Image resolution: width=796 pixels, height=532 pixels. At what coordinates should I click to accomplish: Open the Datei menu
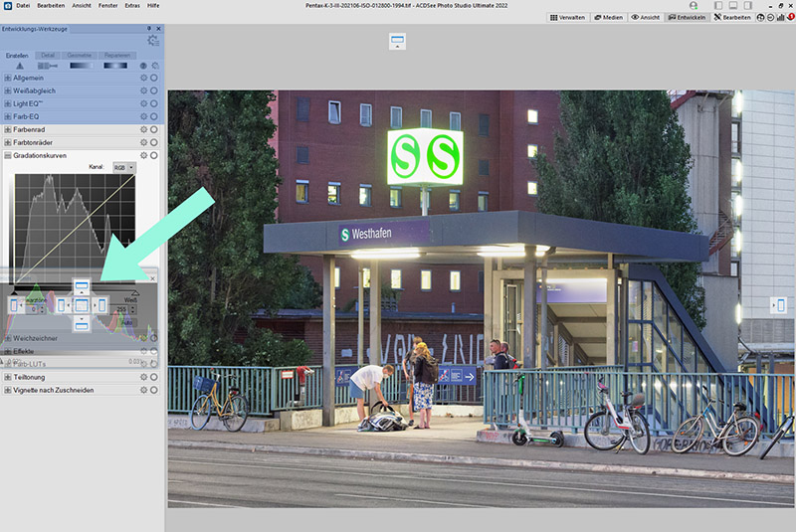(22, 6)
